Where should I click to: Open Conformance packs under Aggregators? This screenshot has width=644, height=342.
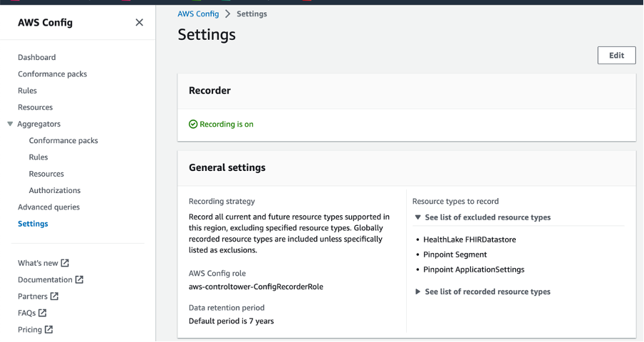click(63, 140)
